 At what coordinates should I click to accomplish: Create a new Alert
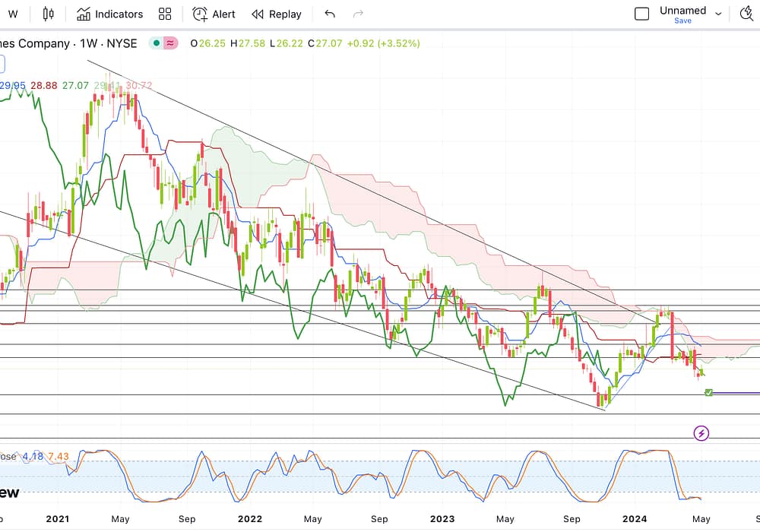[x=214, y=14]
